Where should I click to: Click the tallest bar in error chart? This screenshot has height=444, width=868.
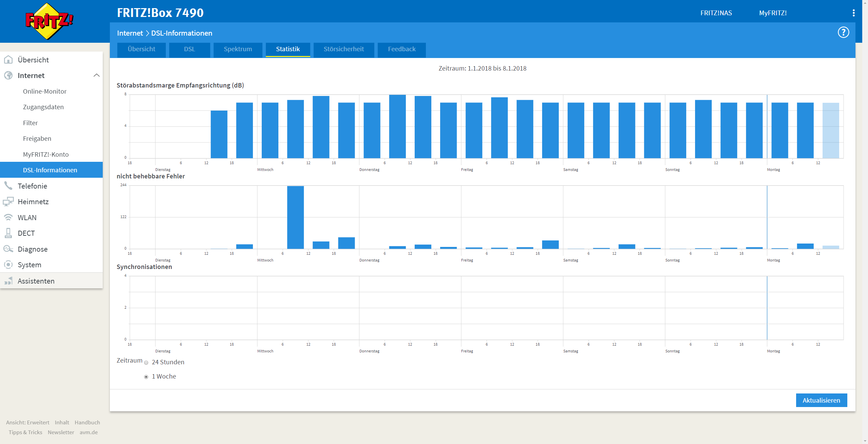click(295, 217)
